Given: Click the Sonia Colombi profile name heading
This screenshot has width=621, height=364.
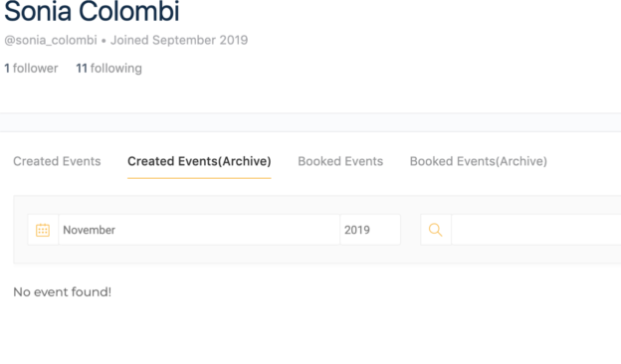Looking at the screenshot, I should 92,11.
